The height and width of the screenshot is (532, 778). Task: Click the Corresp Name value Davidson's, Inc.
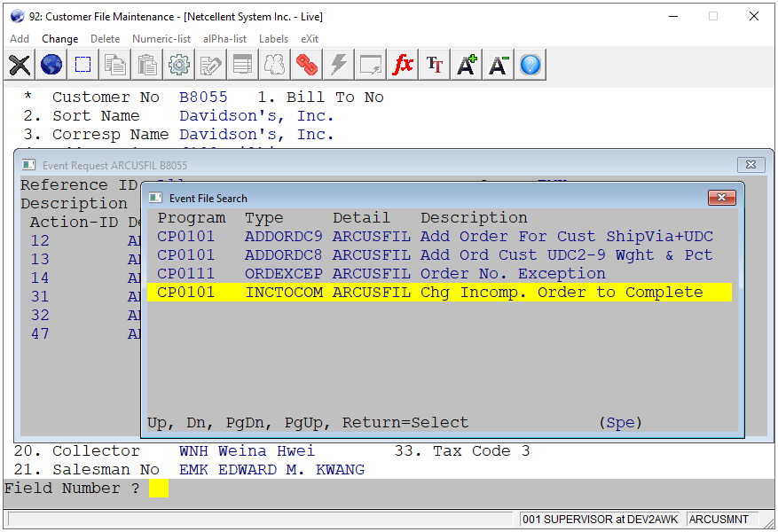(x=256, y=135)
